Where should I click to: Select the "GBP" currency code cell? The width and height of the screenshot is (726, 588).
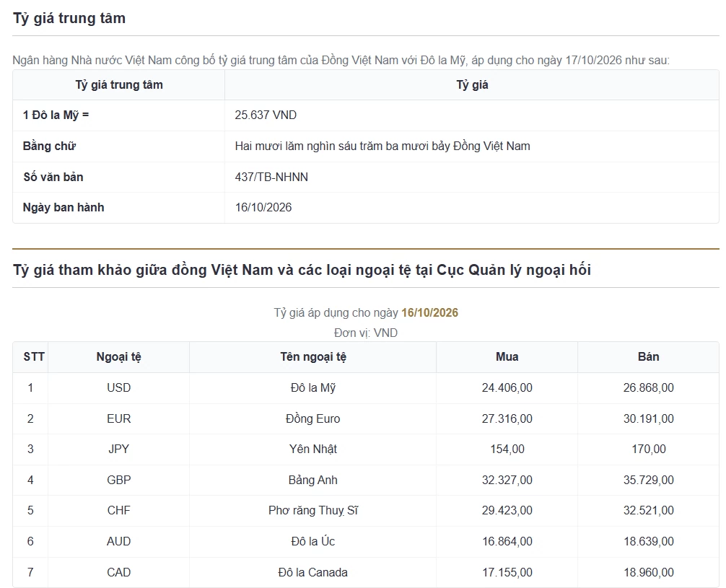coord(118,480)
